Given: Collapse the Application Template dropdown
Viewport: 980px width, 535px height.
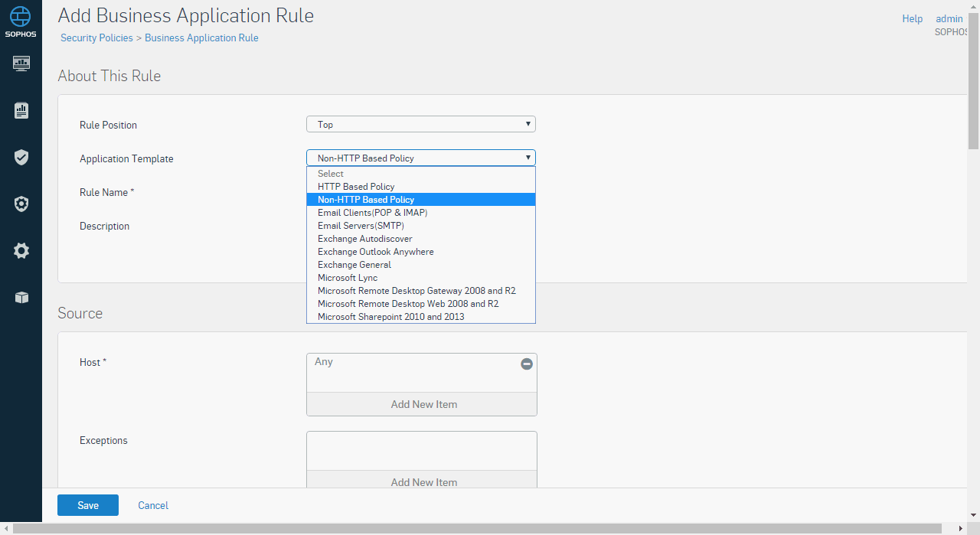Looking at the screenshot, I should [421, 158].
